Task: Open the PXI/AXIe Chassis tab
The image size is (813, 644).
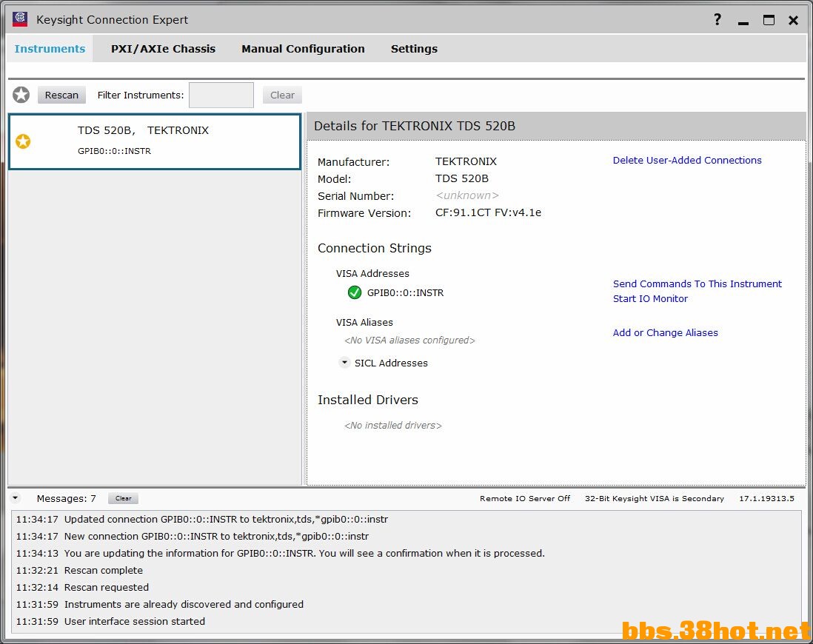Action: (164, 49)
